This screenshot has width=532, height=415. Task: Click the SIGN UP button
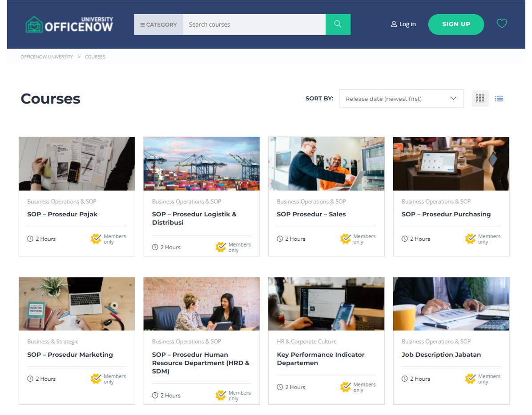pos(456,24)
